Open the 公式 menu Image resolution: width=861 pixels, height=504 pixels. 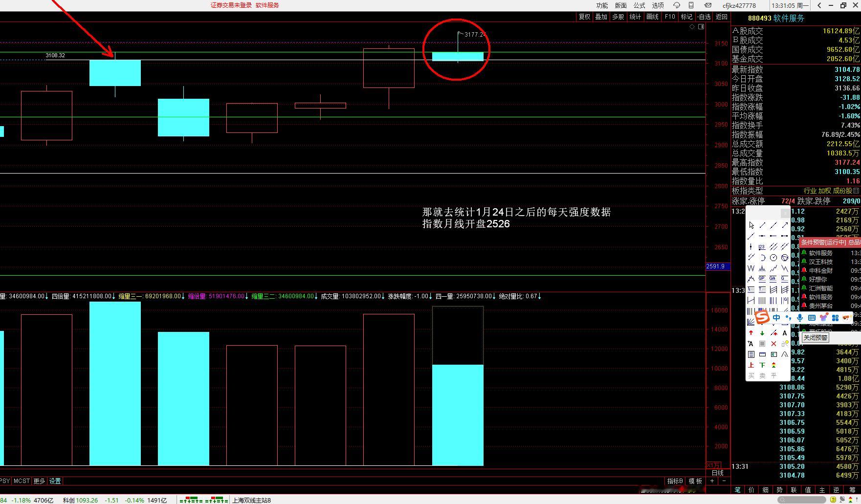tap(640, 5)
